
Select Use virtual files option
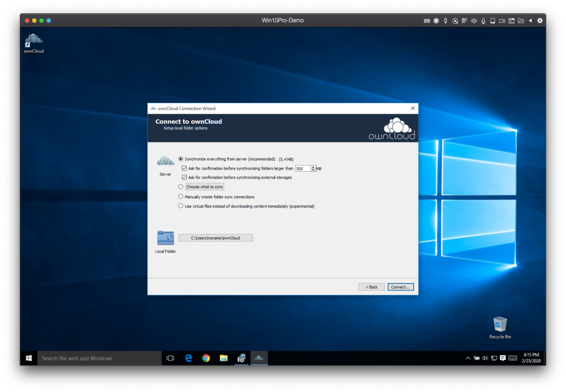click(181, 206)
